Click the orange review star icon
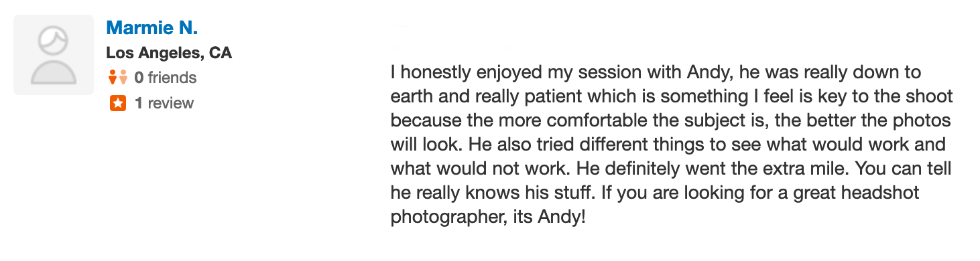 click(x=118, y=104)
